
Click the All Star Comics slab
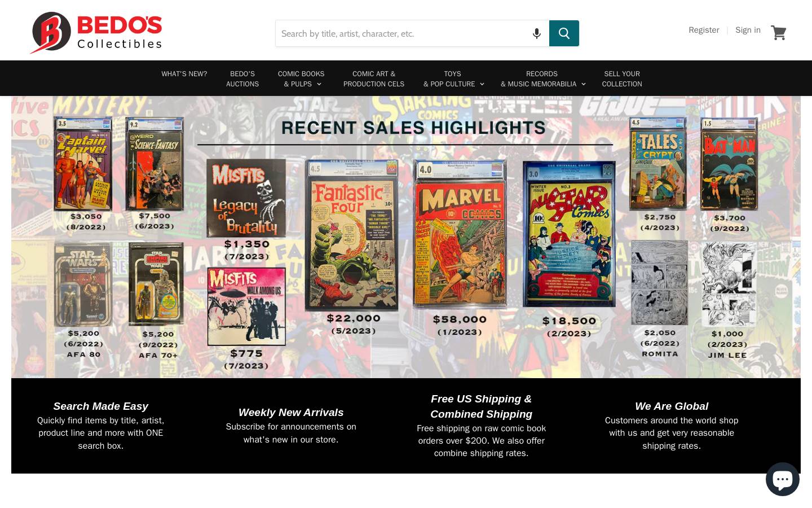(x=569, y=234)
